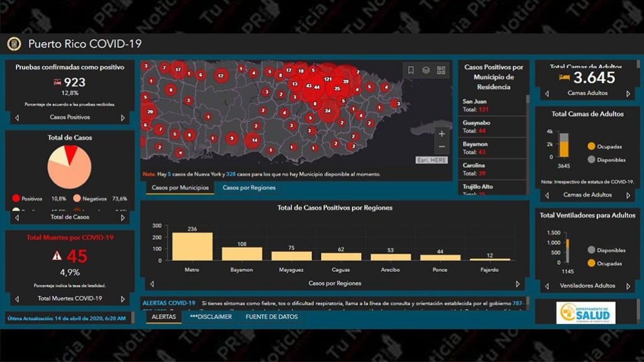This screenshot has height=362, width=644.
Task: Open the basemap gallery grid icon
Action: tap(441, 71)
